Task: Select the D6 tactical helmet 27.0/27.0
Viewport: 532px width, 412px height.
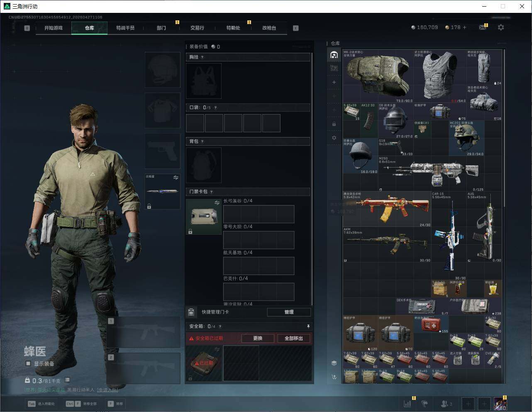Action: coord(396,121)
